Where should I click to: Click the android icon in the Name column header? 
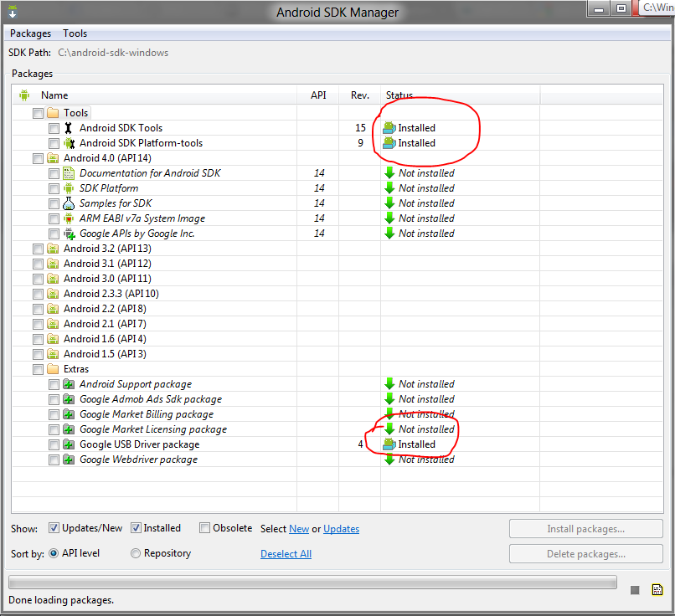point(24,95)
